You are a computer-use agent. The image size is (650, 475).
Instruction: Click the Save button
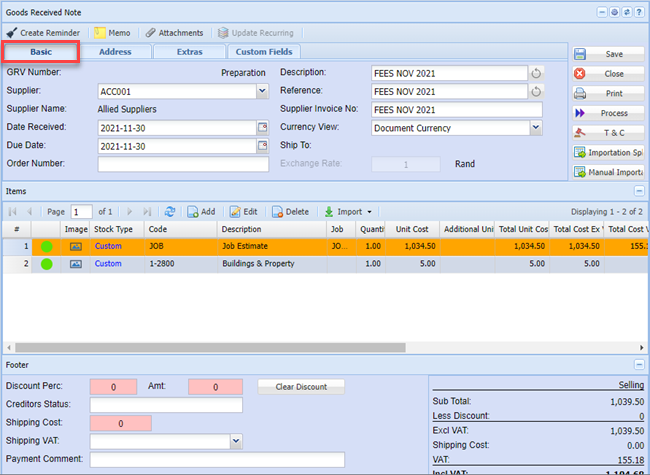click(606, 54)
